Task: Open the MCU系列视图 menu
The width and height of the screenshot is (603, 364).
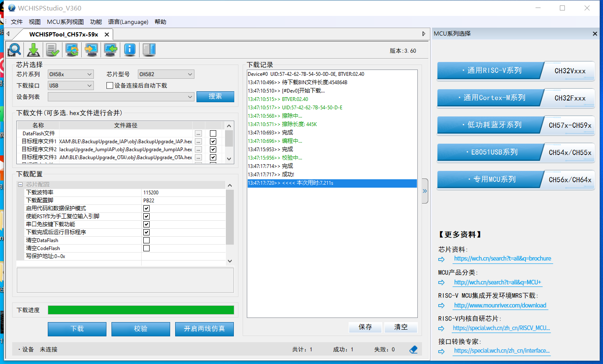Action: click(x=65, y=22)
